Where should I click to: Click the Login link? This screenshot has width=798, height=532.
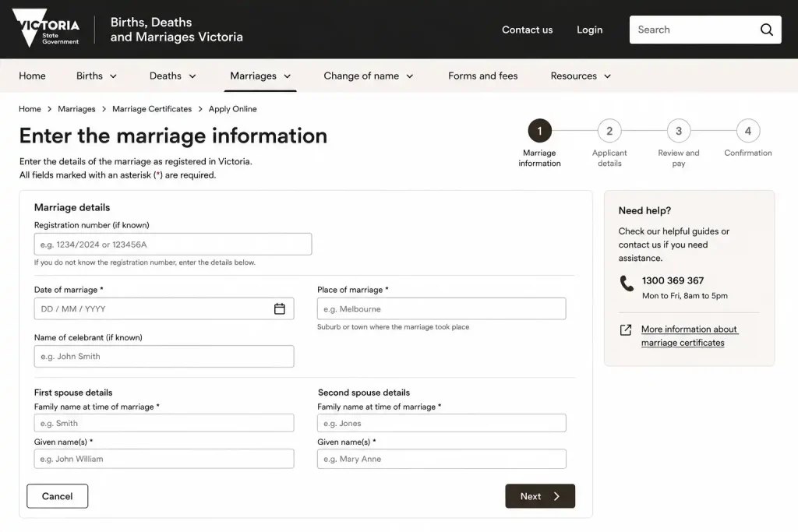(589, 30)
